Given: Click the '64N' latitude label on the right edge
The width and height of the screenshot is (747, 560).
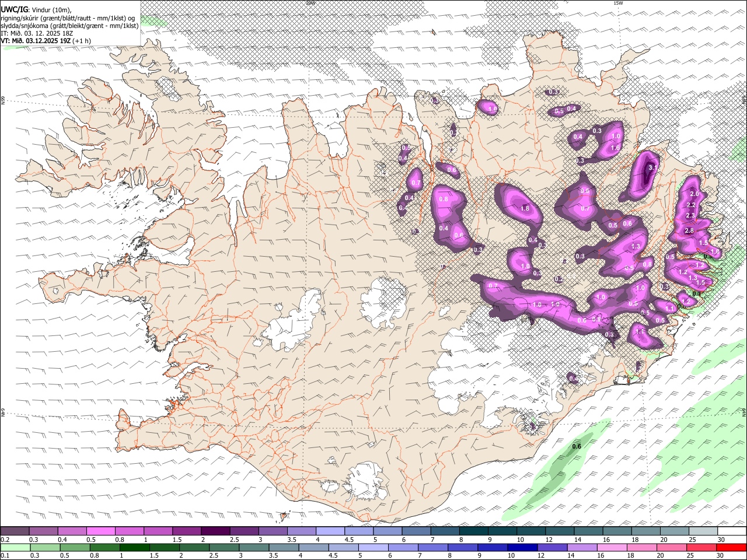Looking at the screenshot, I should (744, 413).
